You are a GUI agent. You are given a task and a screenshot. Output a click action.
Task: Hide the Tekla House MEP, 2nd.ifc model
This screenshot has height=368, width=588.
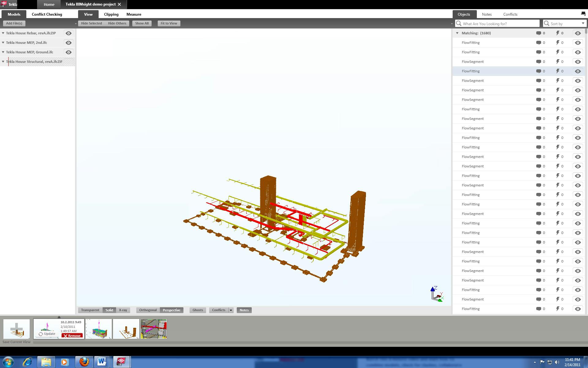[69, 43]
